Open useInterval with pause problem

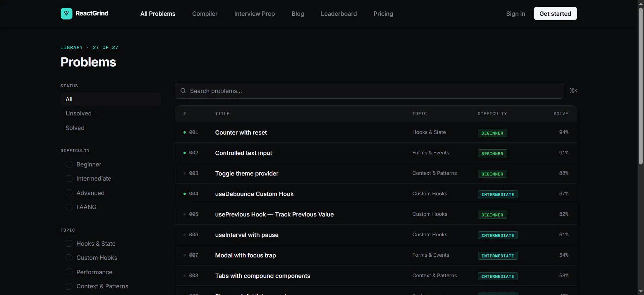point(247,235)
